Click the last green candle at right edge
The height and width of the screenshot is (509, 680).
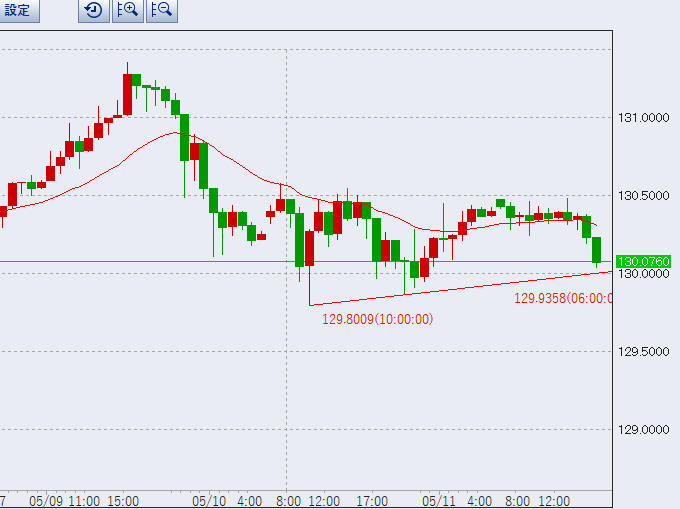597,249
